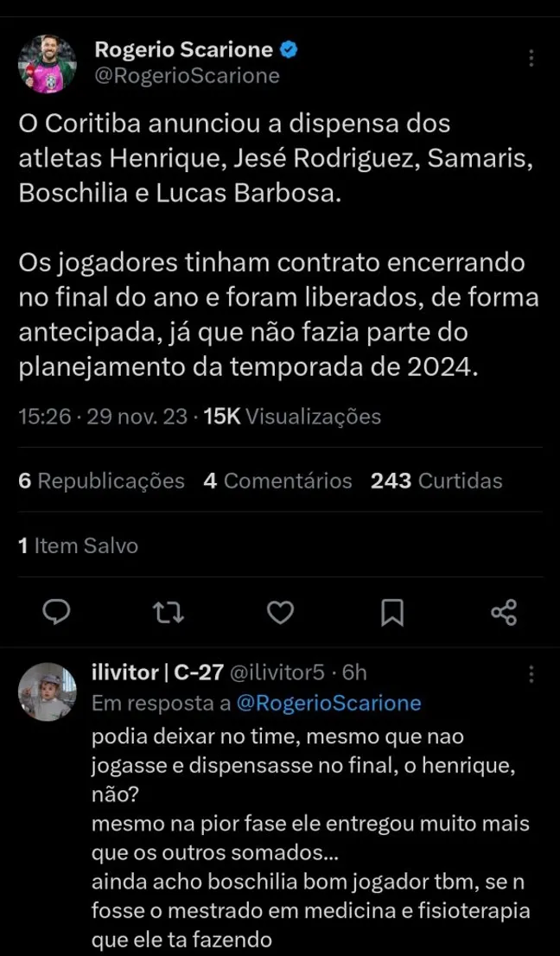Viewport: 560px width, 956px height.
Task: Open Rogerio Scarione's tweet options menu
Action: point(531,59)
